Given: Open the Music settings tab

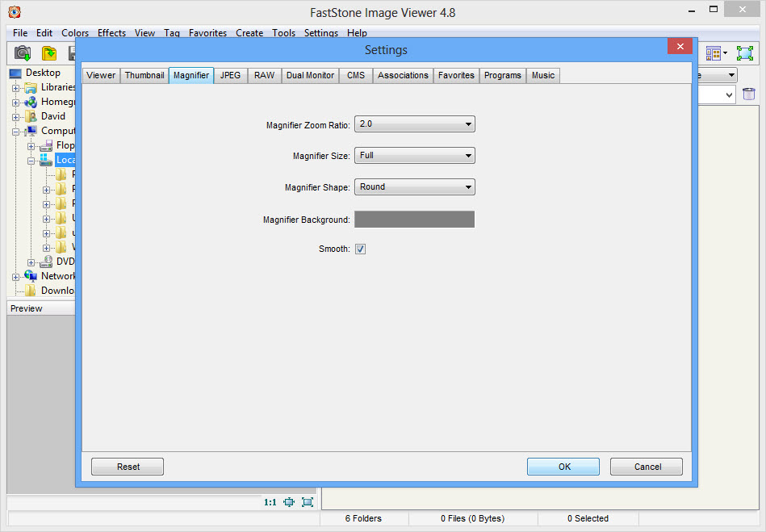Looking at the screenshot, I should [x=543, y=75].
